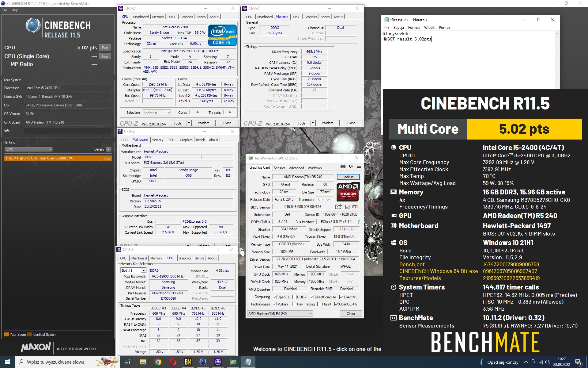Click the GPU-Z refresh icon

[351, 167]
